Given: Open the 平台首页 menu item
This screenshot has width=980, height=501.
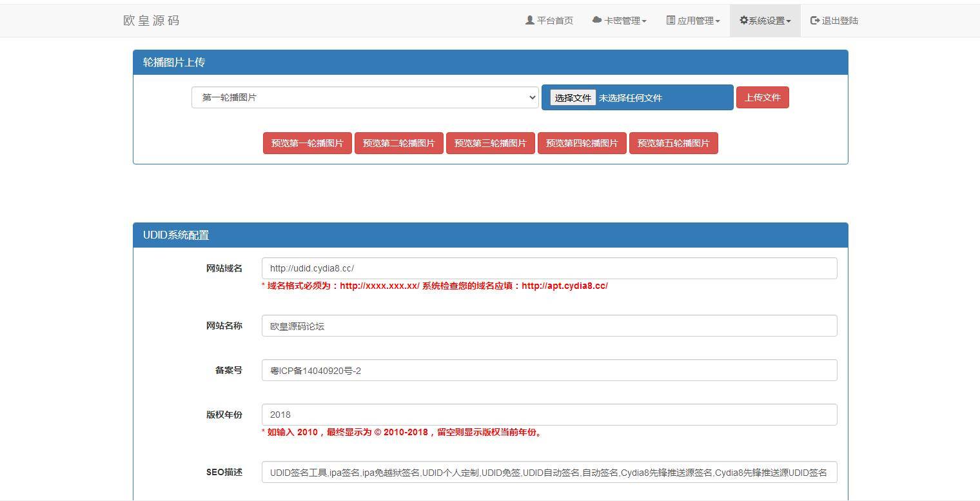Looking at the screenshot, I should point(549,20).
